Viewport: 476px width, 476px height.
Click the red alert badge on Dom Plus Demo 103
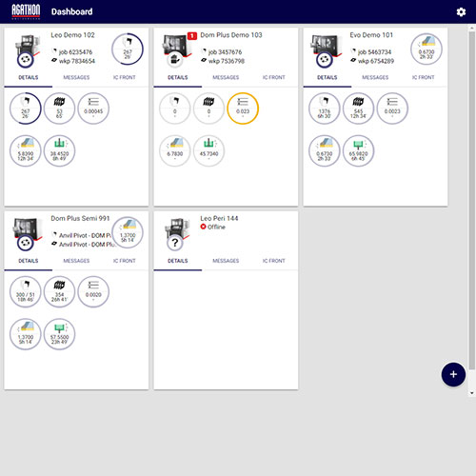[192, 36]
